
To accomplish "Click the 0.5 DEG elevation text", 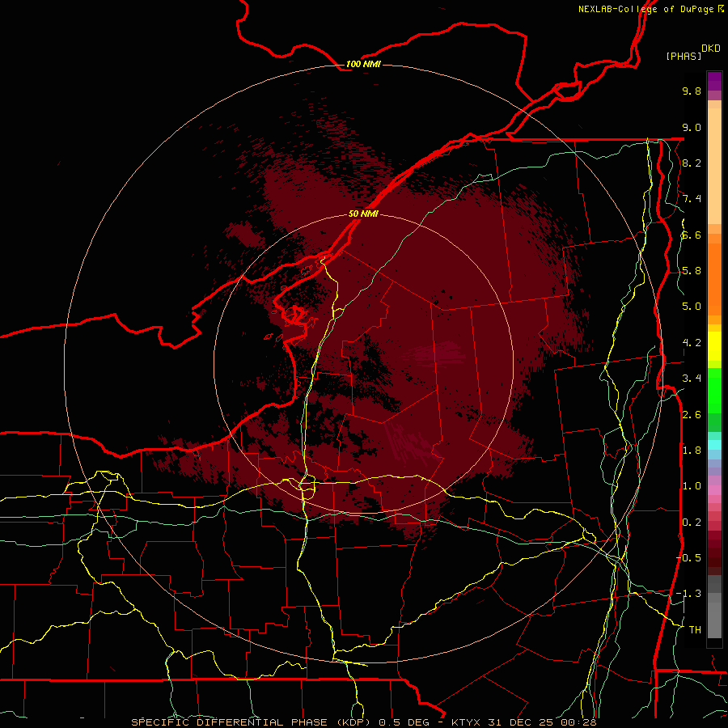I will coord(405,722).
